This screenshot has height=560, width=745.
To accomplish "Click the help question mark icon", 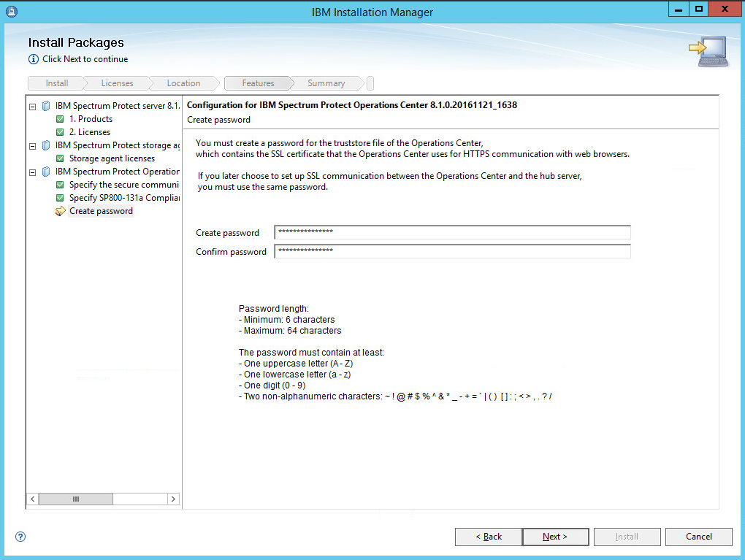I will coord(20,537).
